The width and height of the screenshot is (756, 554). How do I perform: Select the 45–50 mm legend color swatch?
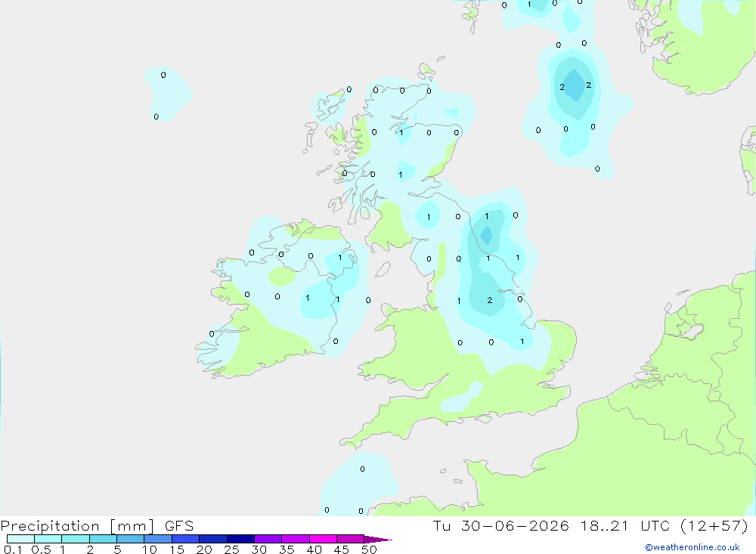[x=351, y=539]
